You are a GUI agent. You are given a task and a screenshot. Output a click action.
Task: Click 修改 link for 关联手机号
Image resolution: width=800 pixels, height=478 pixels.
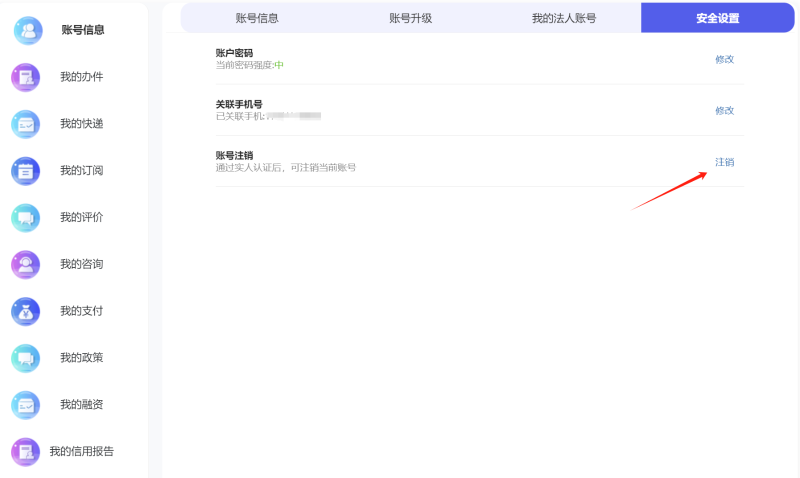click(x=724, y=110)
